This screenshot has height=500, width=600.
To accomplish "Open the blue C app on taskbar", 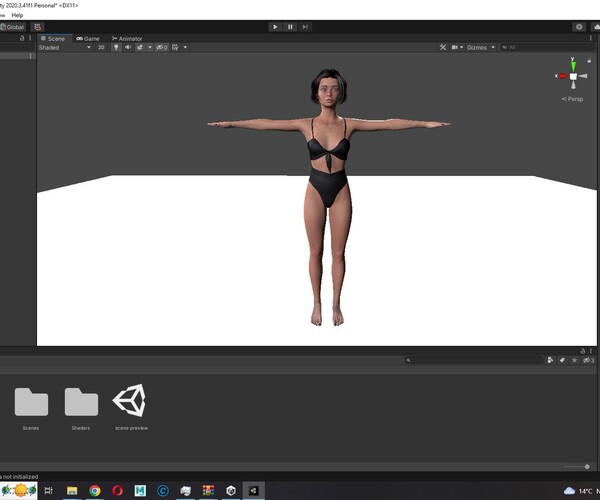I will 163,490.
